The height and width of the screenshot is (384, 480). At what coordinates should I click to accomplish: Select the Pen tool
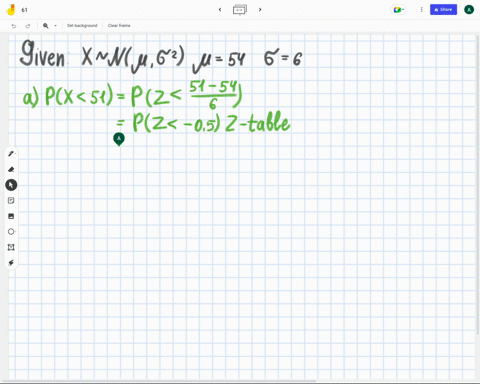11,154
